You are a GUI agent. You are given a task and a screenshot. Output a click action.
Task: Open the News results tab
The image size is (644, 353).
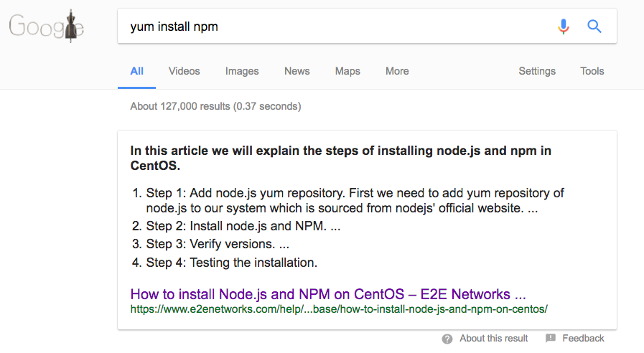[x=297, y=71]
